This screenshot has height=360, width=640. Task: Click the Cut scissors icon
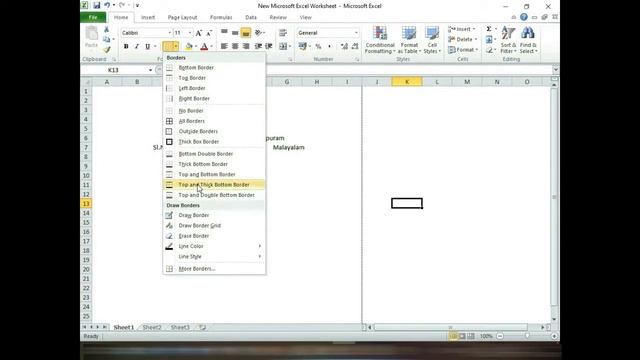click(107, 29)
